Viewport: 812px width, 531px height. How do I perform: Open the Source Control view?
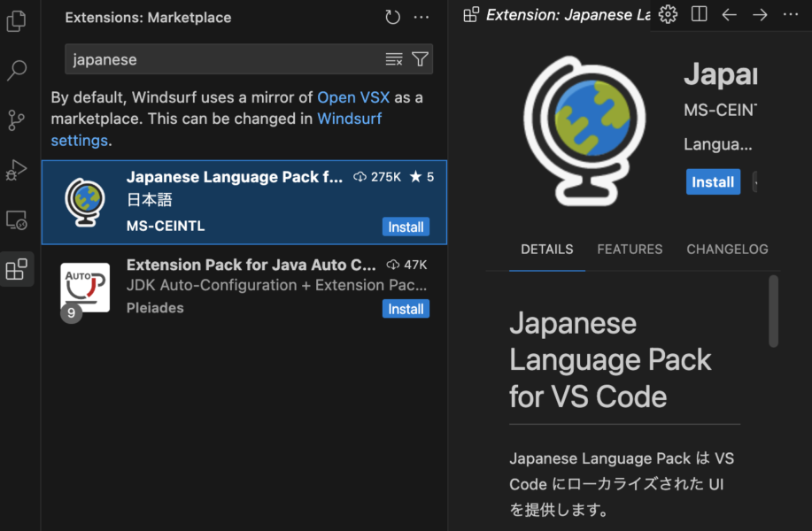point(17,120)
